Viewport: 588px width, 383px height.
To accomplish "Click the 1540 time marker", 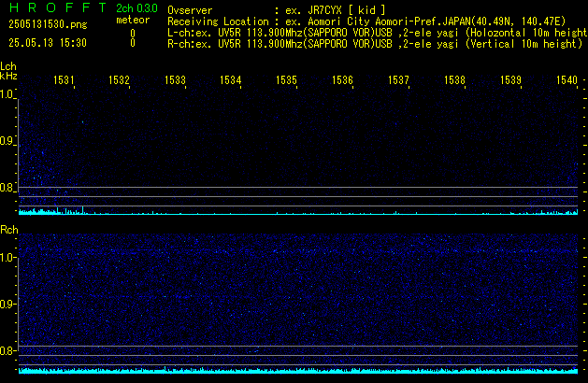I will [x=566, y=80].
